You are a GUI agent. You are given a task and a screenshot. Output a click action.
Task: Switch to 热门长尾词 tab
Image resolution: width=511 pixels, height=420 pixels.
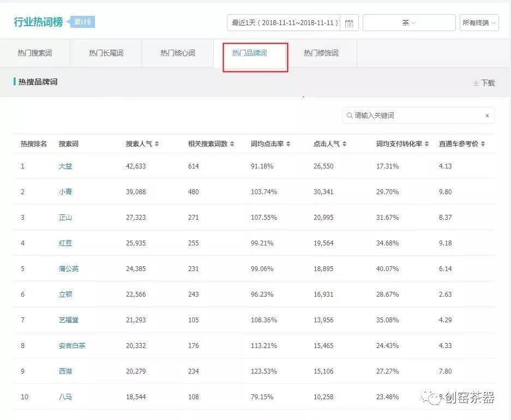pyautogui.click(x=106, y=53)
